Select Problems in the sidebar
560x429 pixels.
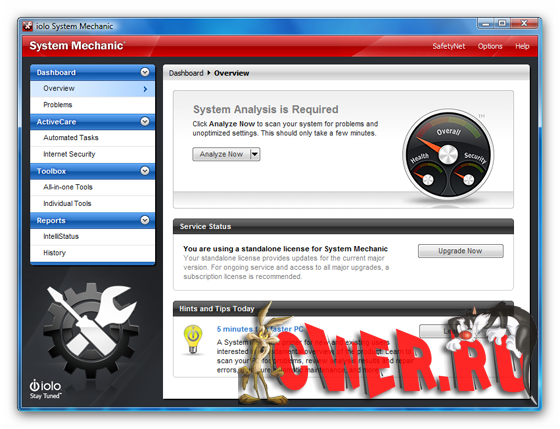tap(93, 105)
